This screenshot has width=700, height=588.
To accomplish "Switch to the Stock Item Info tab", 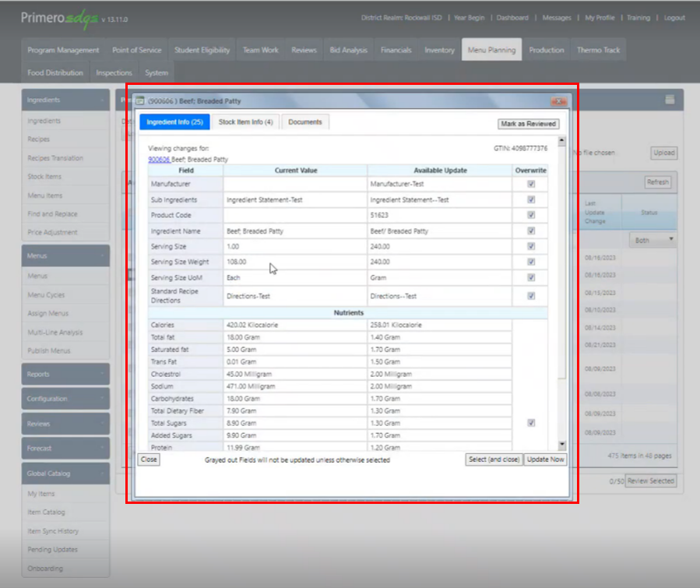I will pos(245,122).
